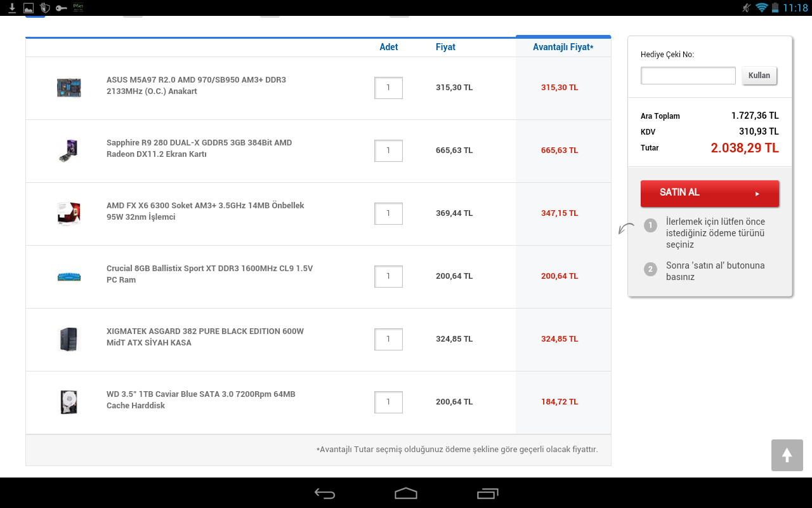Image resolution: width=812 pixels, height=508 pixels.
Task: Edit quantity field for XIGMATEK ASGARD case
Action: pyautogui.click(x=388, y=339)
